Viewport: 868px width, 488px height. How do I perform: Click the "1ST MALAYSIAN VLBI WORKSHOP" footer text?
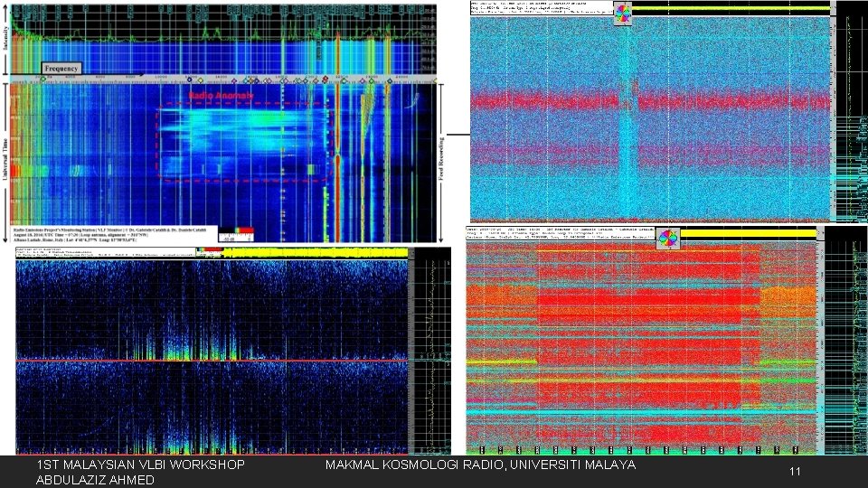click(141, 465)
